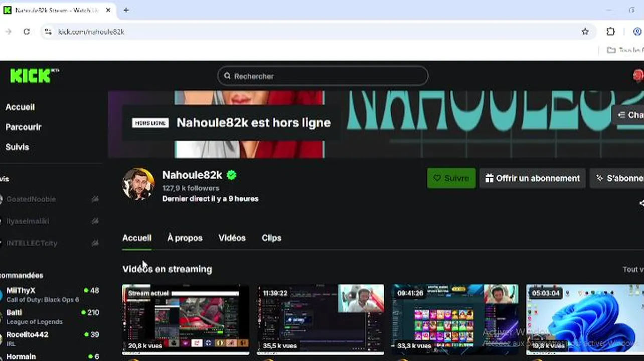Click offline icon next to ilyaselmaliki
644x361 pixels.
coord(95,221)
